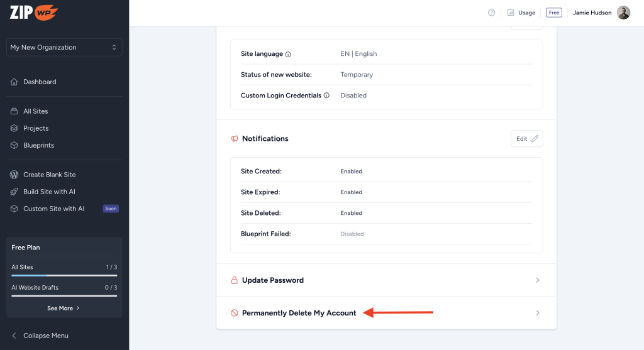Open All Sites menu item

click(x=36, y=111)
